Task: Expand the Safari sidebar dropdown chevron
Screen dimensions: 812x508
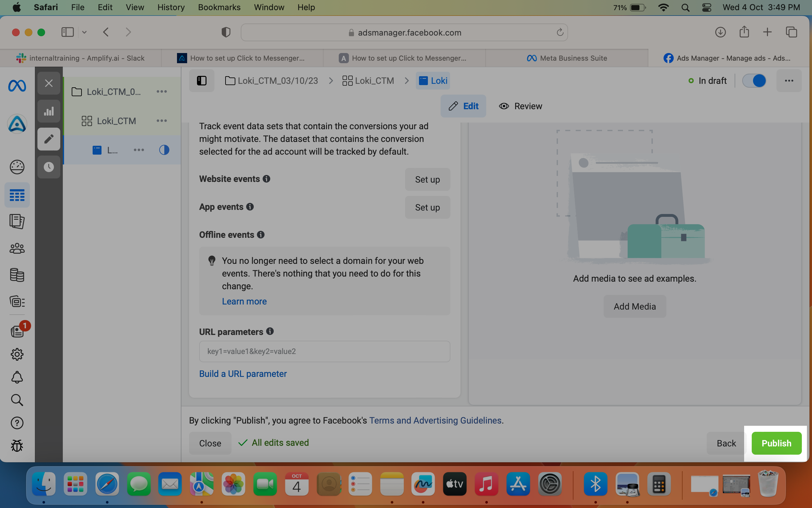Action: pos(84,32)
